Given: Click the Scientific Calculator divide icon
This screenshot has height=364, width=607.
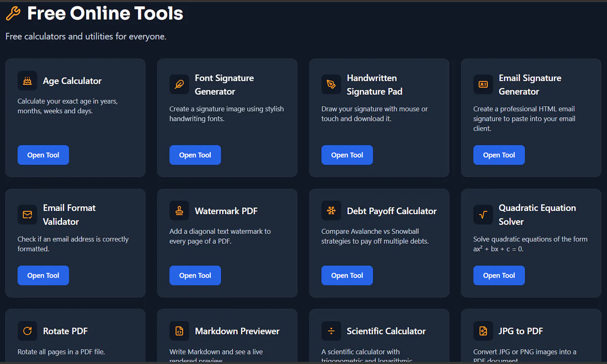Looking at the screenshot, I should coord(331,331).
